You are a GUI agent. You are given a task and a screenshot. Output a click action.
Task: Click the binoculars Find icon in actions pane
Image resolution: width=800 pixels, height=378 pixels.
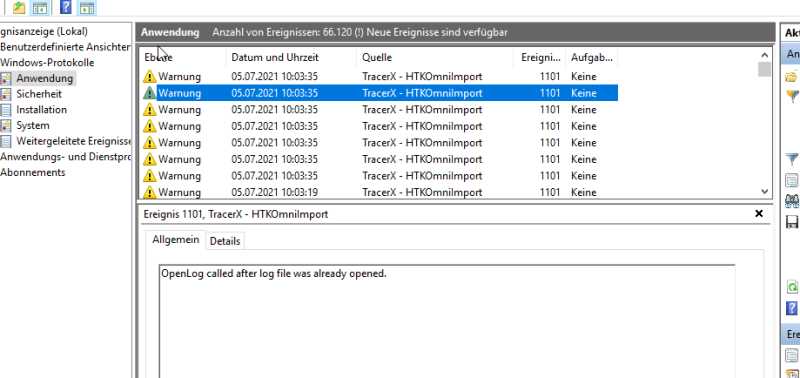791,201
